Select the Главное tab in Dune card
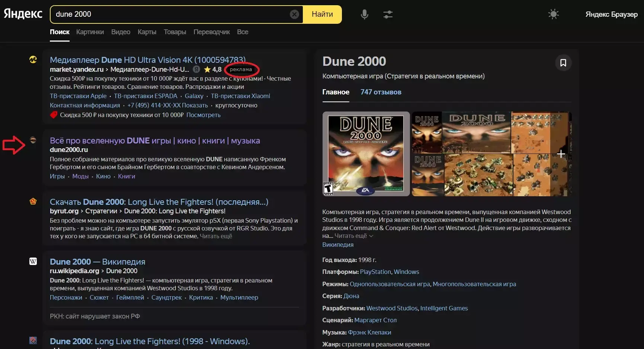Viewport: 644px width, 349px height. pyautogui.click(x=336, y=92)
